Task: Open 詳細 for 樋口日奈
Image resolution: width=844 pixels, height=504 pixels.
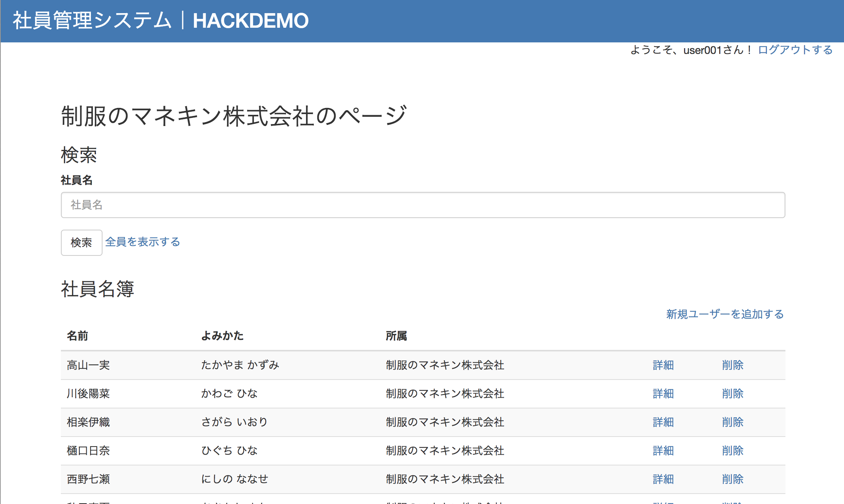Action: point(663,451)
